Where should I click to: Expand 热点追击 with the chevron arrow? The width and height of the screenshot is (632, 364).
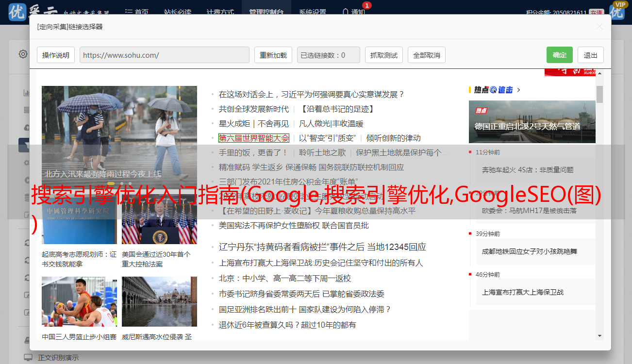(519, 90)
